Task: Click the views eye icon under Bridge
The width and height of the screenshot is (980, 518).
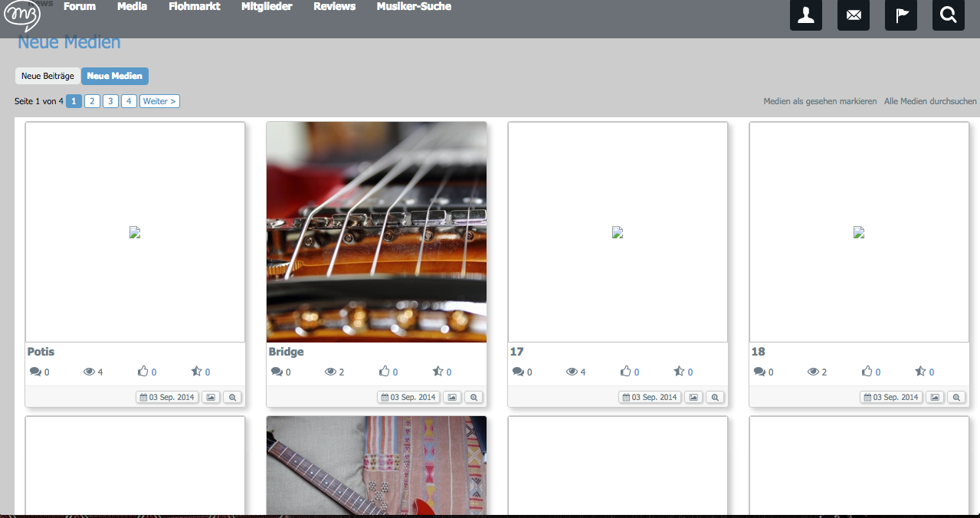Action: (330, 372)
